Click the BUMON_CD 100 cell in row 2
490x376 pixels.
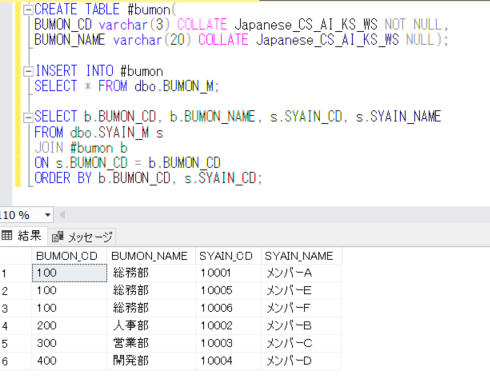(x=69, y=291)
